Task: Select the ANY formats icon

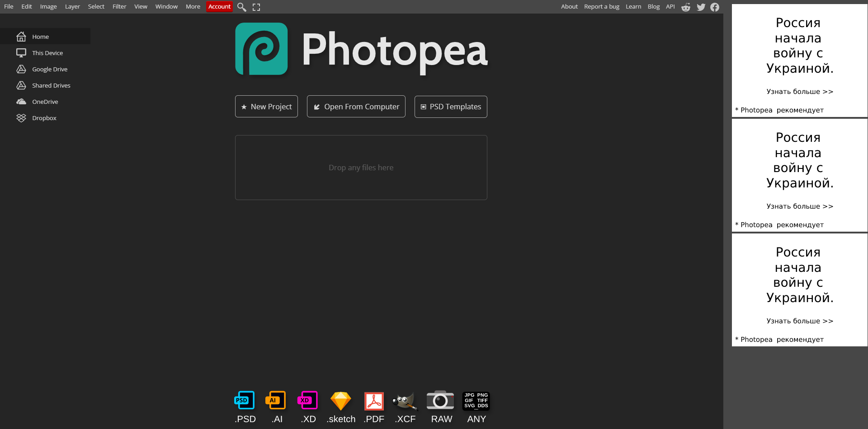Action: coord(476,401)
